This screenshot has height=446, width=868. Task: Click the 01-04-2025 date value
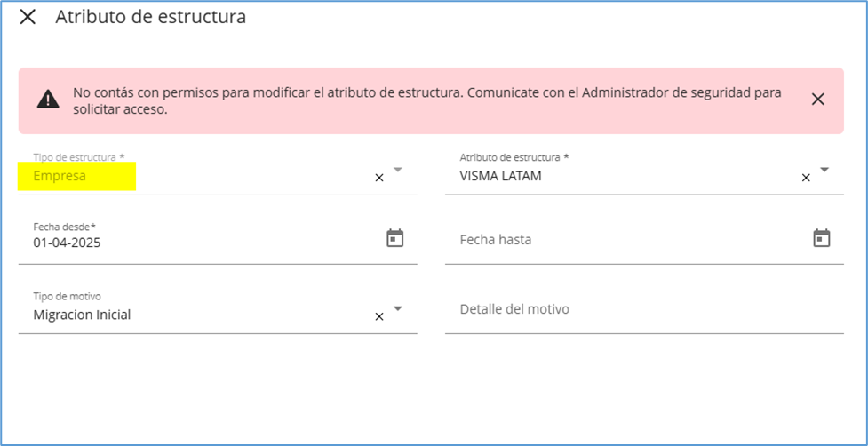coord(67,243)
